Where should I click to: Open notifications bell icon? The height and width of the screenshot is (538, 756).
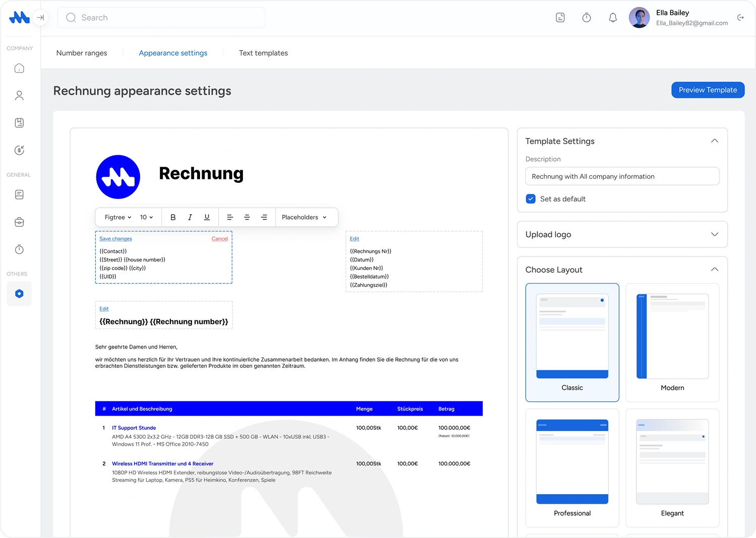613,18
